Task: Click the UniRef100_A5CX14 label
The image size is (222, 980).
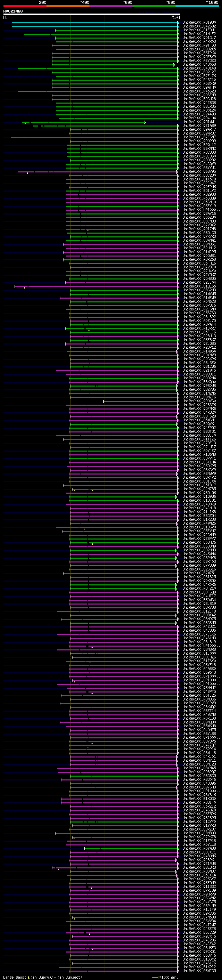Action: 199,875
